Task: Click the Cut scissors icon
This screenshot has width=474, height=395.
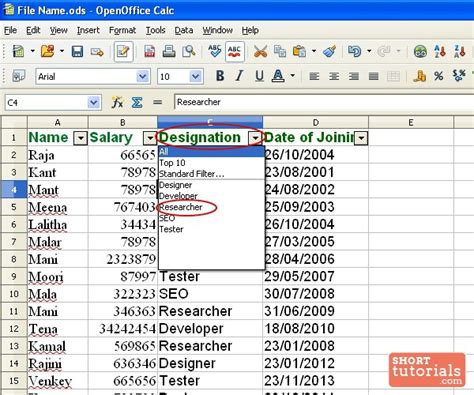Action: [x=260, y=52]
